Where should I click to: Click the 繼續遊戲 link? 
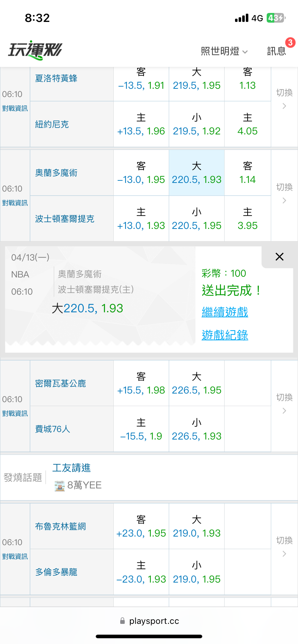(x=225, y=312)
